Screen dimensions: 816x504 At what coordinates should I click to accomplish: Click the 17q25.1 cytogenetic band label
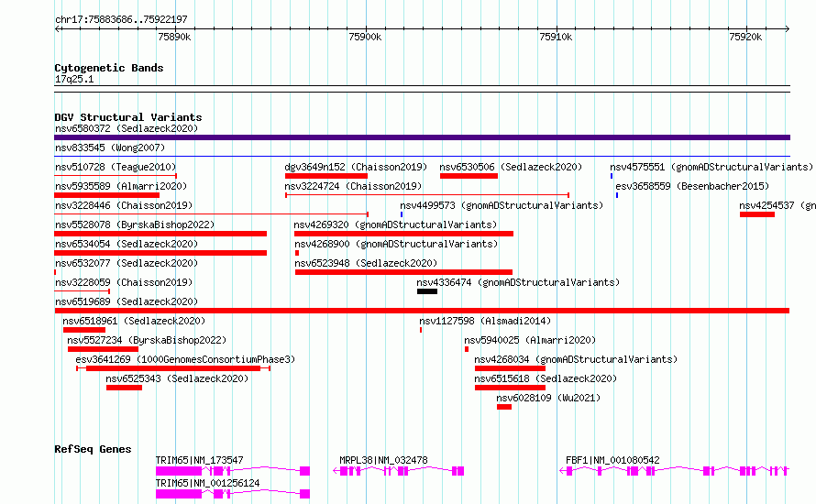point(74,79)
